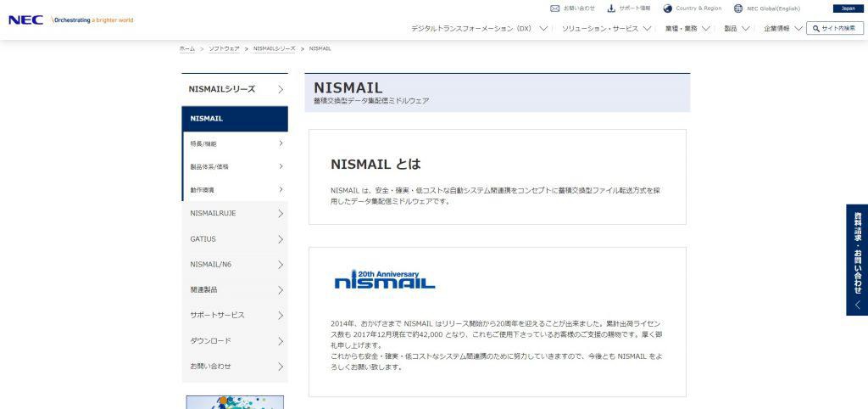Screen dimensions: 868x409
Task: Open お問い合わせ link in top bar
Action: 579,8
